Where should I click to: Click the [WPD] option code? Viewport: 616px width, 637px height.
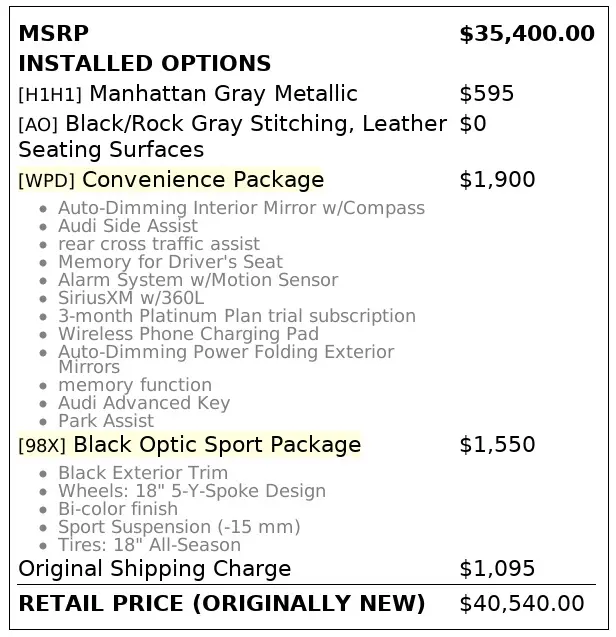[46, 181]
